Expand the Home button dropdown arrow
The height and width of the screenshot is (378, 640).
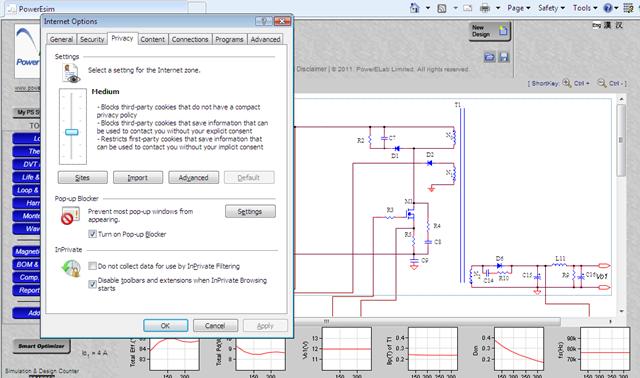click(428, 8)
